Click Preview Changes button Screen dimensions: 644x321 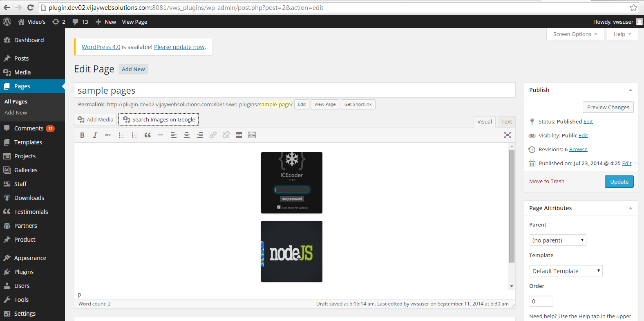point(608,107)
